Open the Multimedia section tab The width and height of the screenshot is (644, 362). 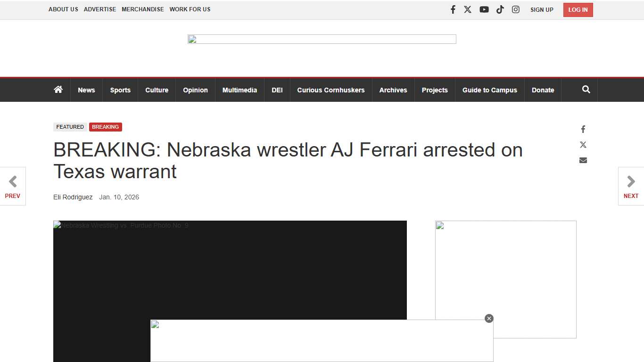(239, 90)
